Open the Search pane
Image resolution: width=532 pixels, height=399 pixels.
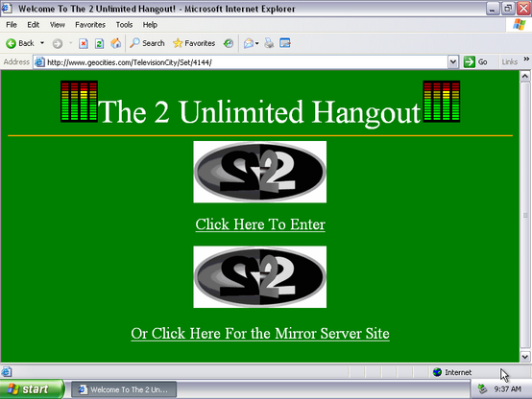click(147, 43)
